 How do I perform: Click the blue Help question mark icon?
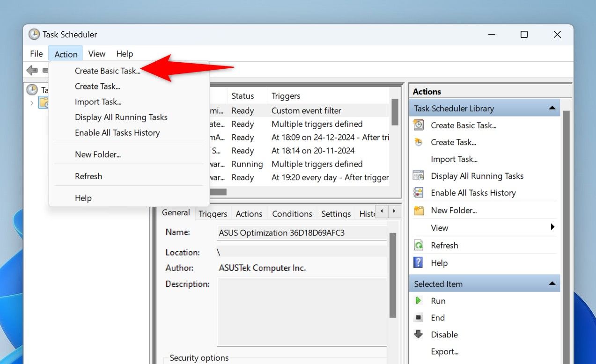(419, 263)
